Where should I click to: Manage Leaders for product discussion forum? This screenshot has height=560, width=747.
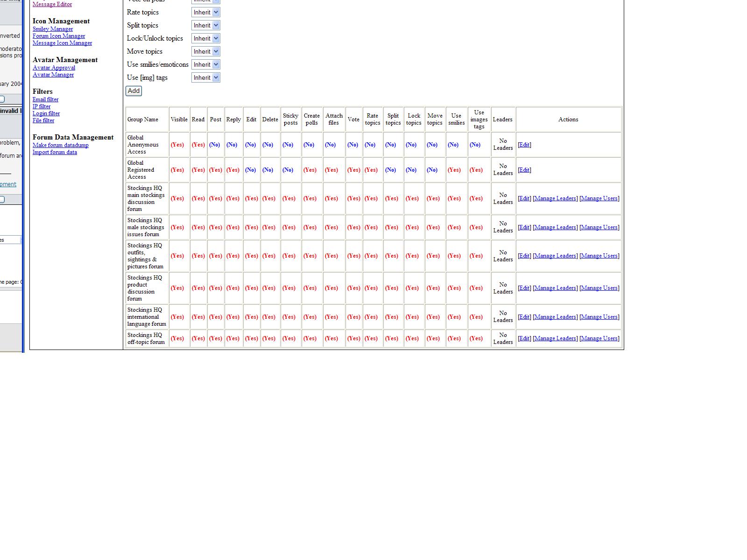(555, 288)
